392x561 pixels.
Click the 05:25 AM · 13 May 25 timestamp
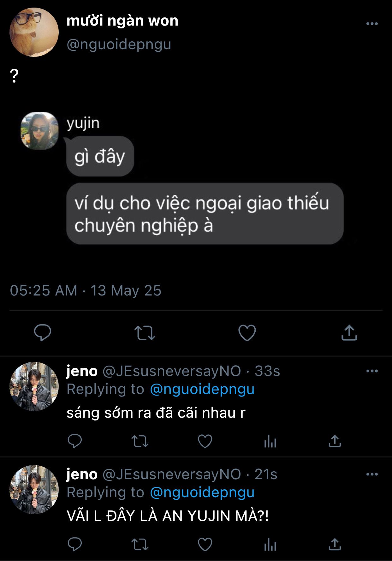click(x=86, y=290)
